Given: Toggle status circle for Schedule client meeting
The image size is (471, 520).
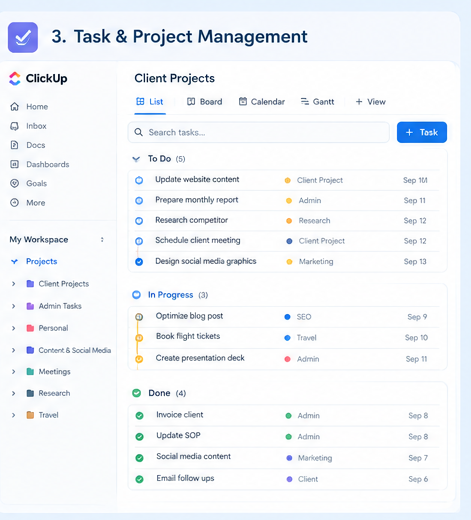Looking at the screenshot, I should [139, 241].
